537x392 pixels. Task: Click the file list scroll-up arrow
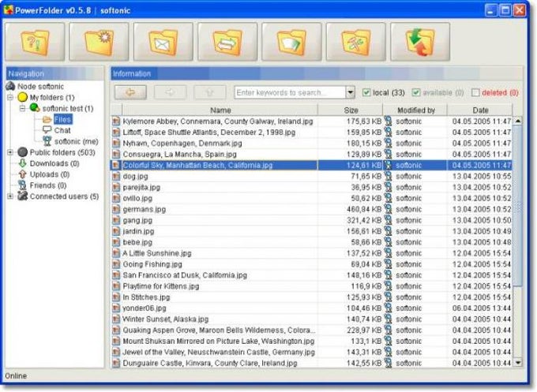(x=518, y=121)
